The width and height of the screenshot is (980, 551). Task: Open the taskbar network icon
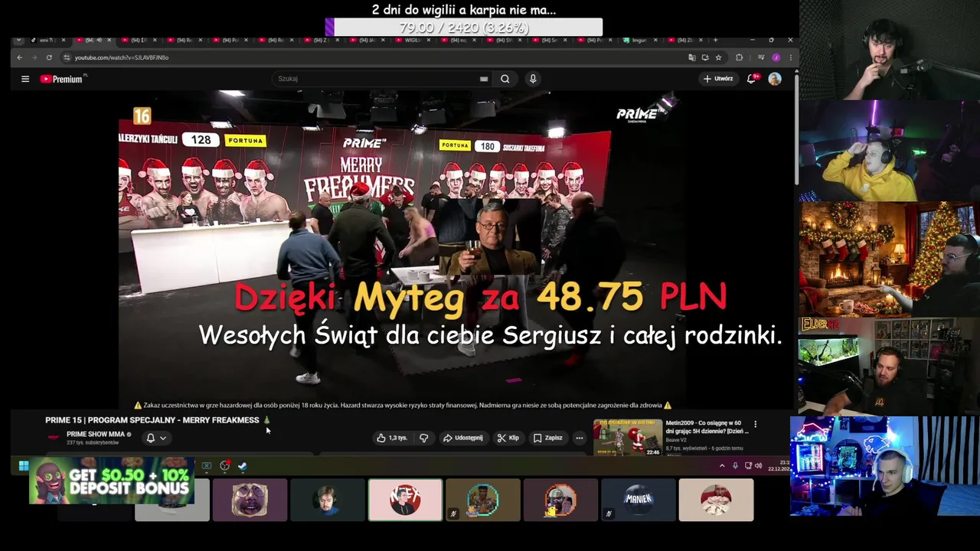pos(748,465)
